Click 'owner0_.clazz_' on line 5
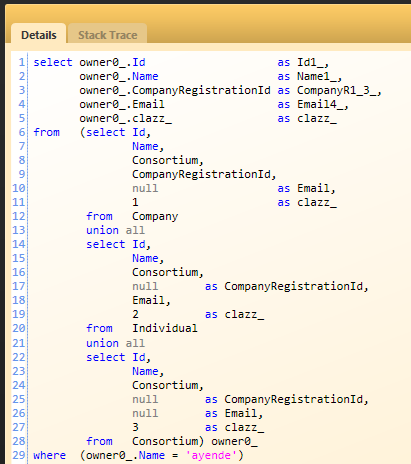This screenshot has width=411, height=464. click(x=125, y=119)
